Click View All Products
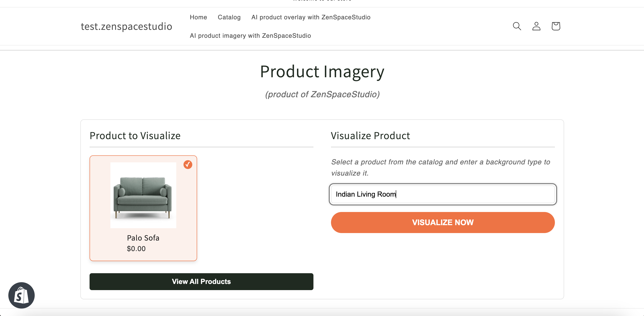This screenshot has width=644, height=316. (201, 282)
